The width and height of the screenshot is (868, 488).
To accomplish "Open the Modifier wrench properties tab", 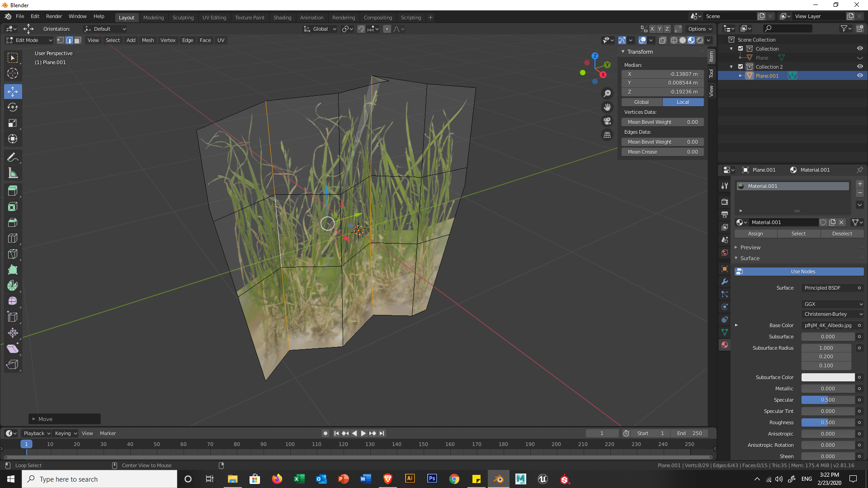I will [x=725, y=282].
